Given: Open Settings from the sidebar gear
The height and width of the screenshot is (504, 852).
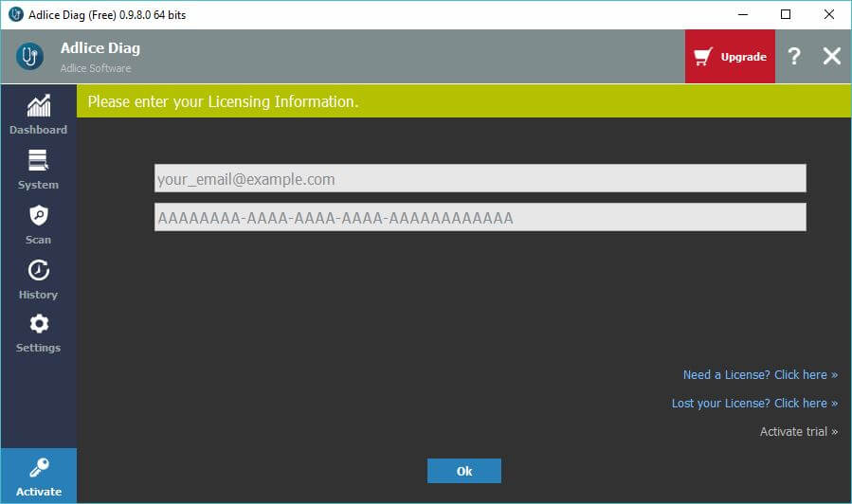Looking at the screenshot, I should coord(38,333).
